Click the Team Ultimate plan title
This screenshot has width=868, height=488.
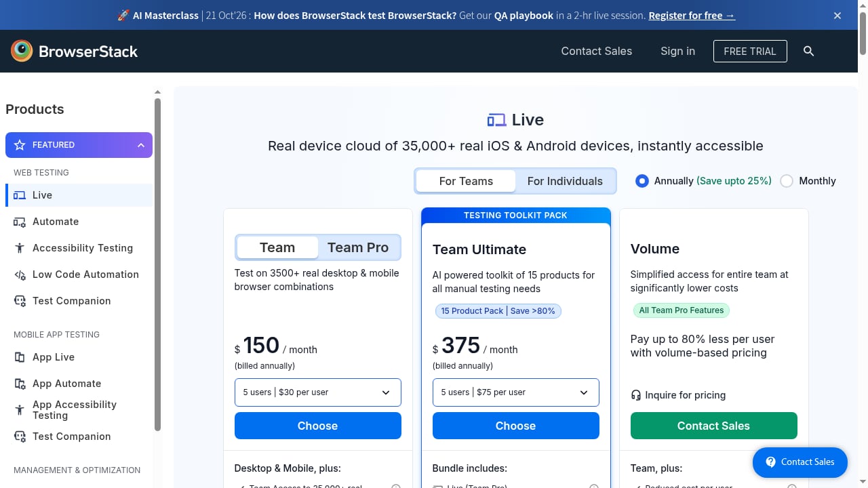click(x=479, y=249)
